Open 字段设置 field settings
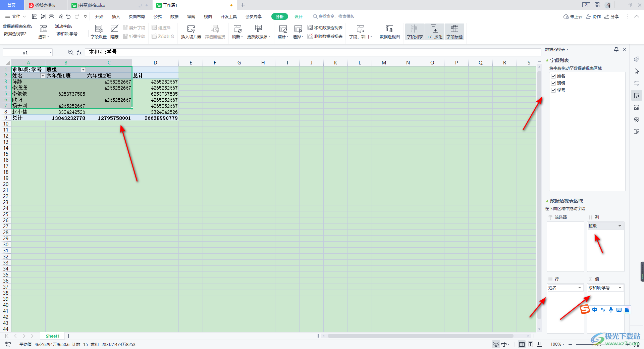The image size is (644, 349). click(x=99, y=32)
